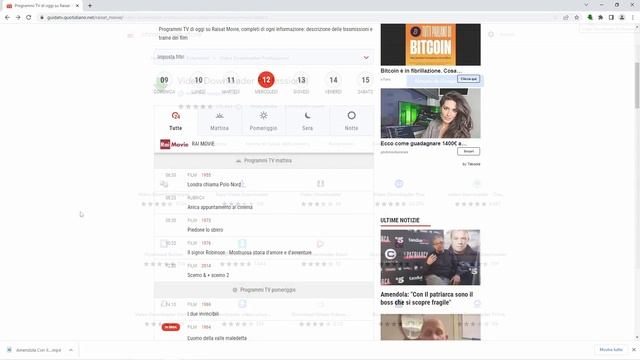Collapse the Programmi TV pomeriggio section
Screen dimensions: 640x360
pyautogui.click(x=264, y=290)
